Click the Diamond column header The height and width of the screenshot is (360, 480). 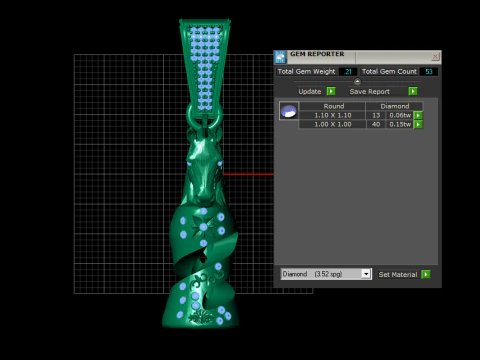pos(395,106)
